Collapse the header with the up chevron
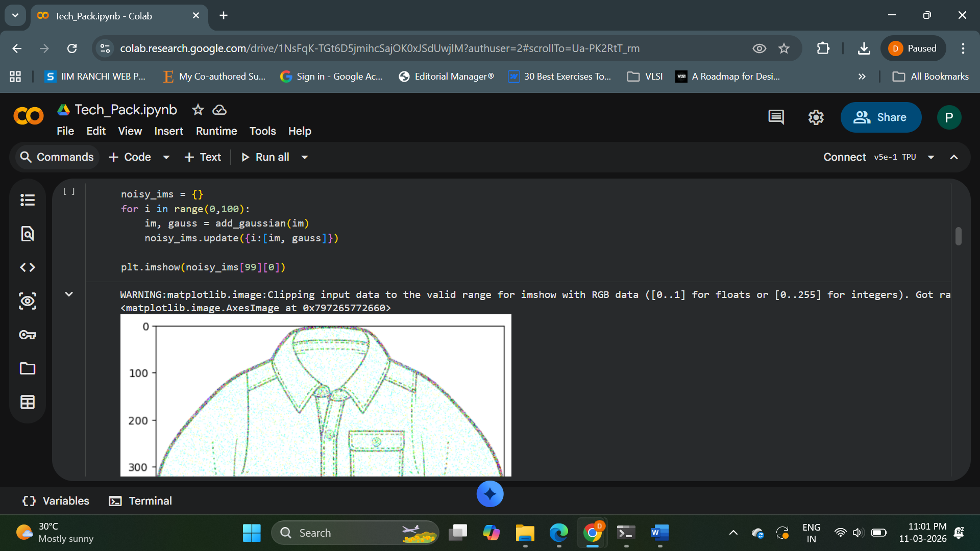Screen dimensions: 980x551 (x=953, y=157)
